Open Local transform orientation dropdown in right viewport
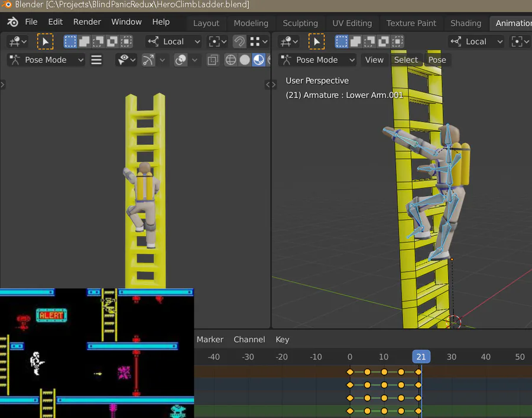Image resolution: width=532 pixels, height=418 pixels. [476, 41]
